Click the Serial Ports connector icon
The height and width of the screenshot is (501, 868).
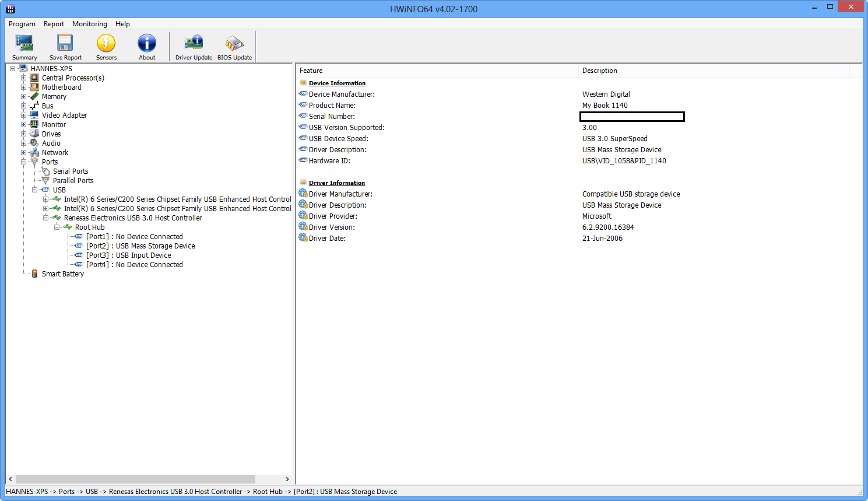pyautogui.click(x=45, y=171)
